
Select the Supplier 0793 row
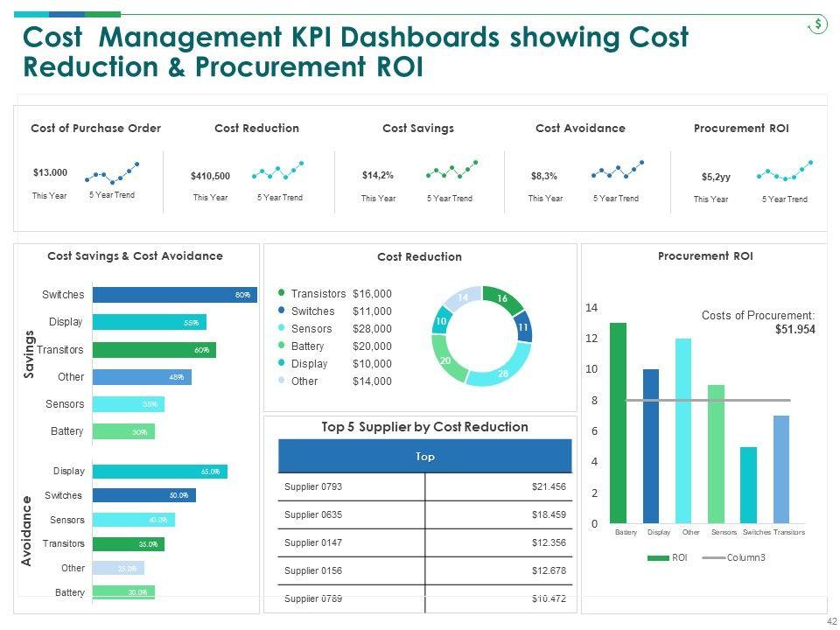click(424, 486)
